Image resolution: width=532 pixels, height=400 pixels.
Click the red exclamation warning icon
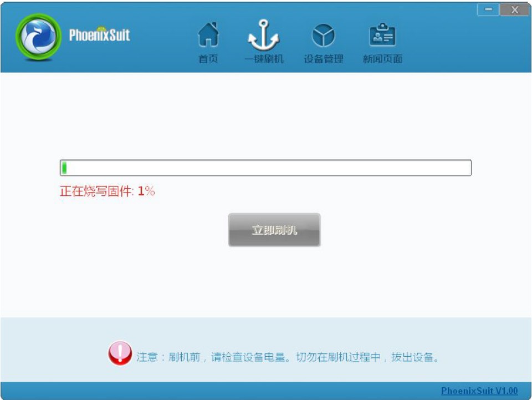point(120,353)
